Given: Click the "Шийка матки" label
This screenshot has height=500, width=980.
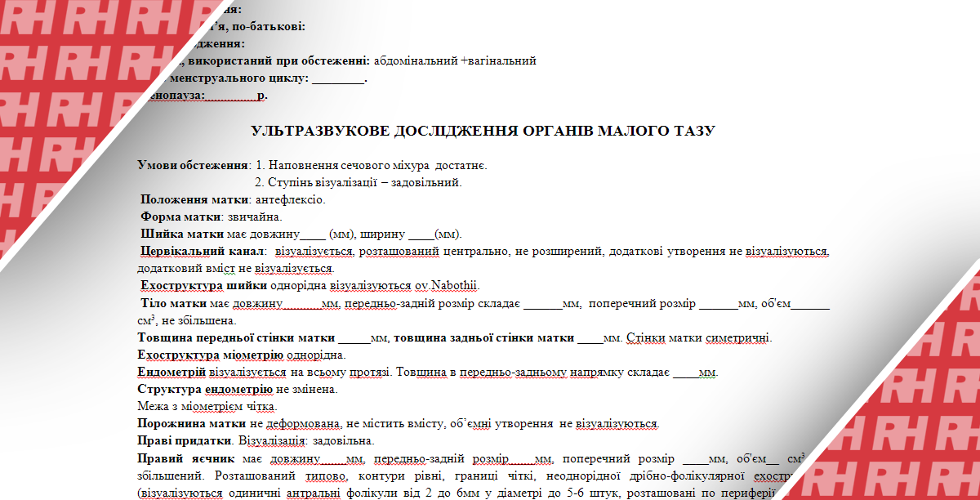Looking at the screenshot, I should coord(181,234).
